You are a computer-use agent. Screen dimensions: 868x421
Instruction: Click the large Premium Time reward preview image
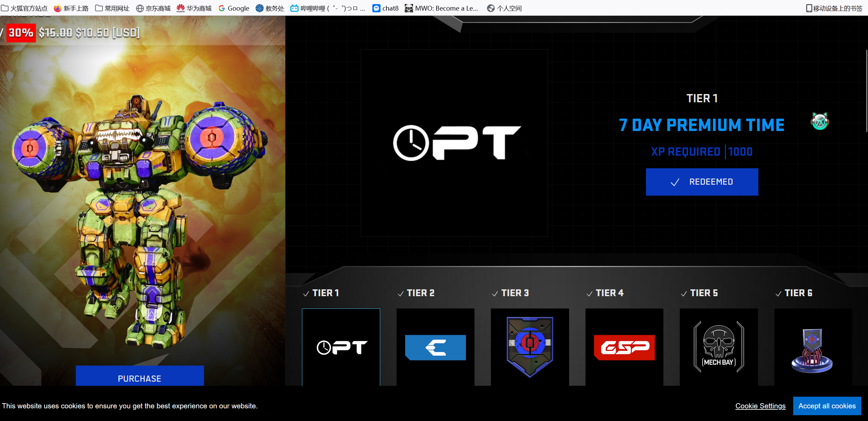454,143
